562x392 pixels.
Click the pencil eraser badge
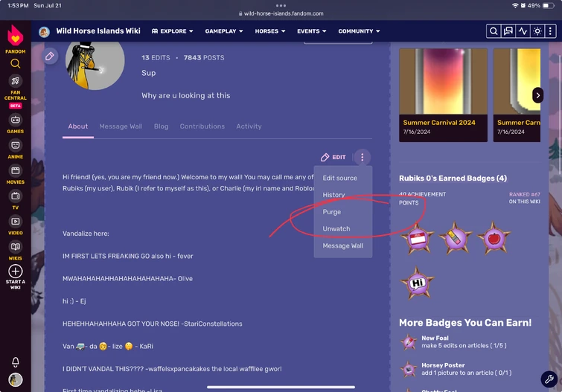456,237
